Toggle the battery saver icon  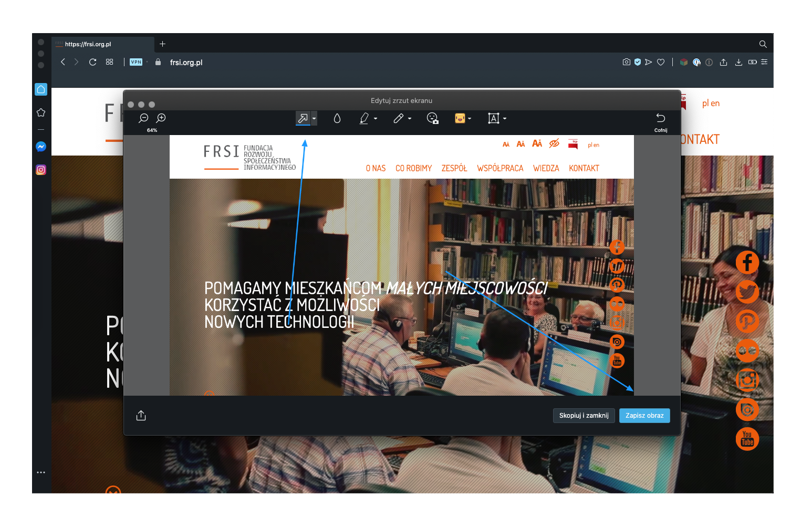(753, 62)
